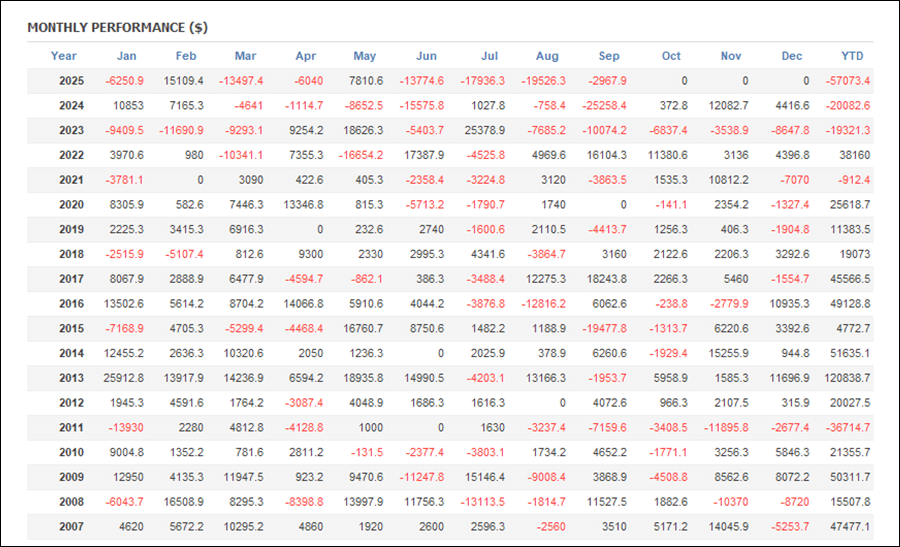Viewport: 900px width, 547px height.
Task: Click the Jan column header
Action: pyautogui.click(x=127, y=56)
